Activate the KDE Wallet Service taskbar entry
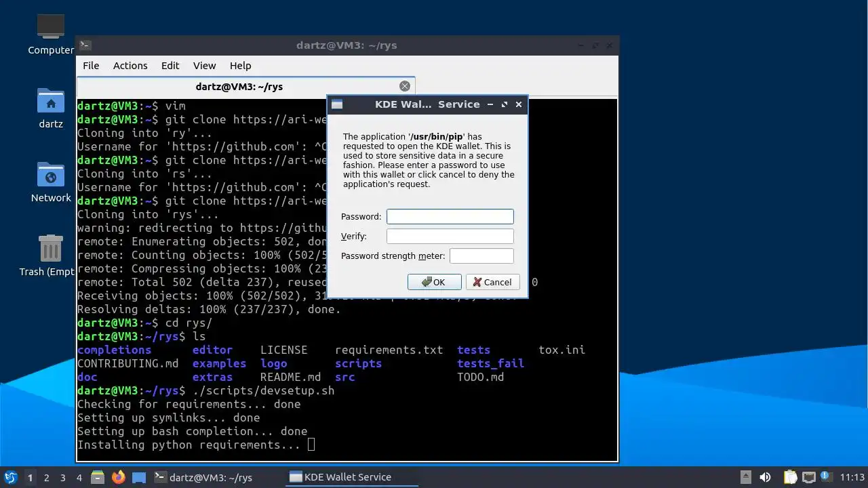868x488 pixels. pos(351,477)
